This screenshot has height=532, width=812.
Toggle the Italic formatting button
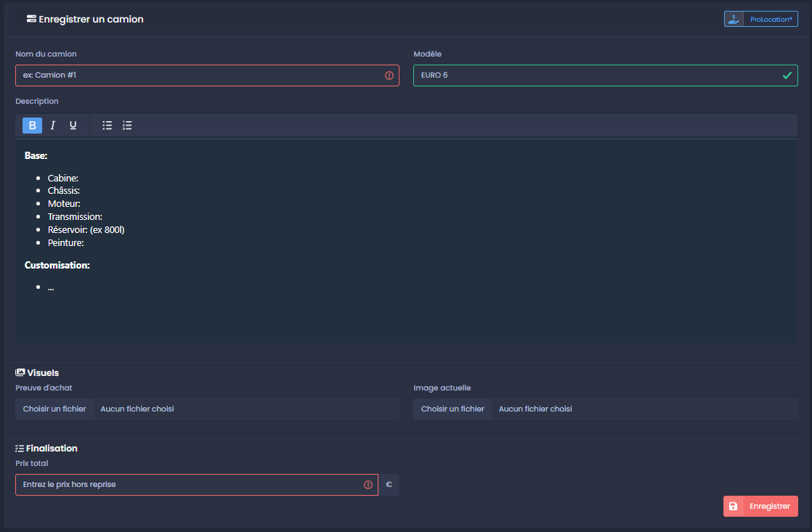52,126
